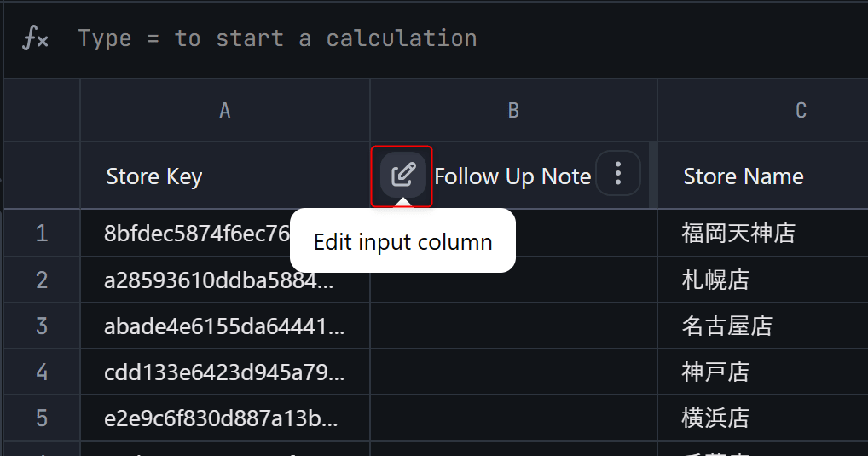This screenshot has width=868, height=456.
Task: Click the Store Key column title
Action: (153, 176)
